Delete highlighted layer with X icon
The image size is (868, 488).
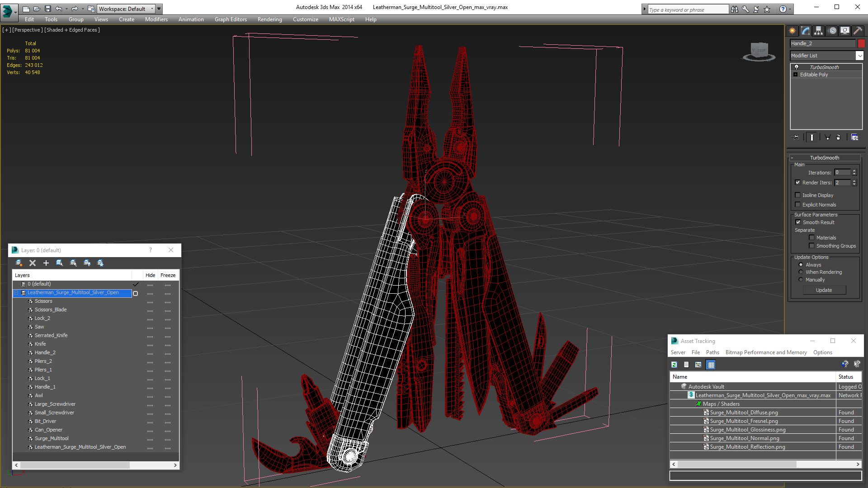click(x=33, y=263)
